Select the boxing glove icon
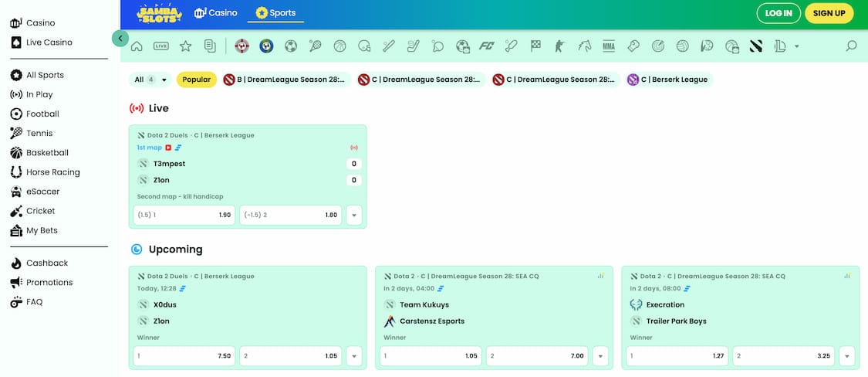Image resolution: width=868 pixels, height=377 pixels. point(633,46)
